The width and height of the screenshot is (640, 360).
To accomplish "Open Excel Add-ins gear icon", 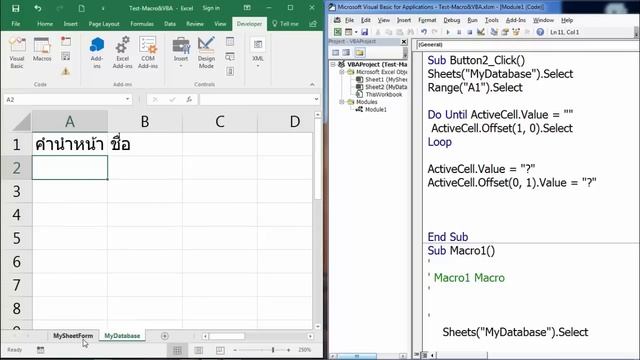I will click(x=122, y=53).
